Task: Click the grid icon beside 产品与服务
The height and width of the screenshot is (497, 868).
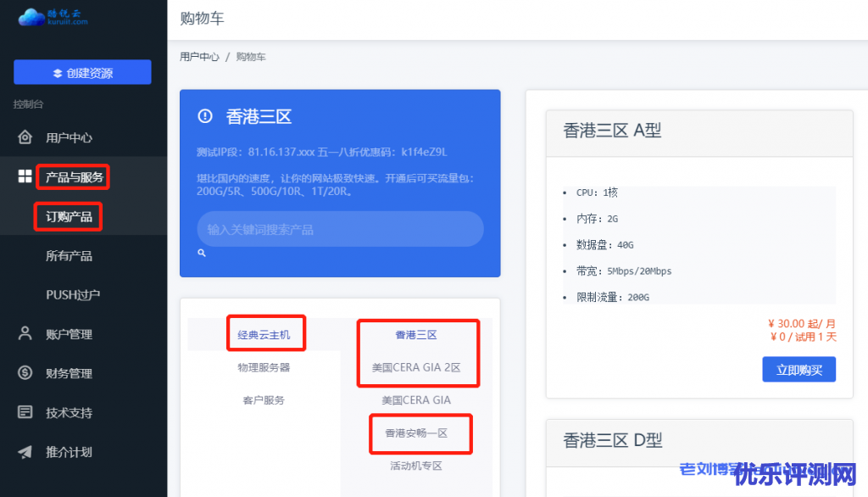Action: tap(25, 176)
